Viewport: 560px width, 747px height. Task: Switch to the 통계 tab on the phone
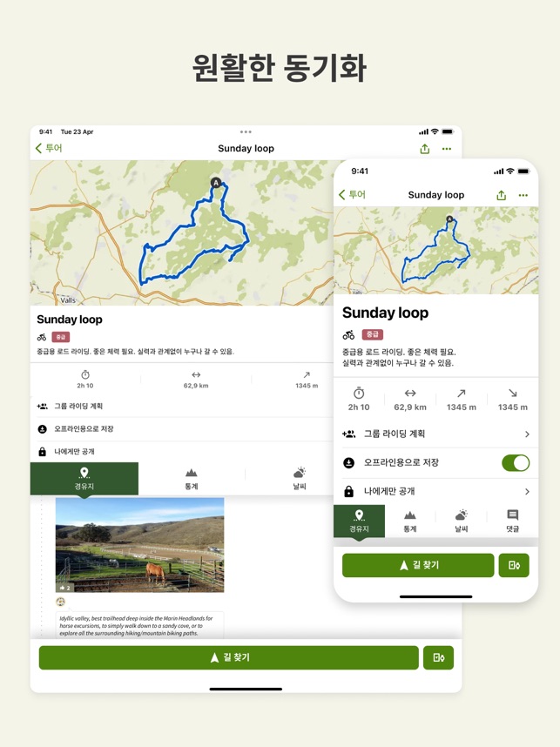click(x=410, y=522)
